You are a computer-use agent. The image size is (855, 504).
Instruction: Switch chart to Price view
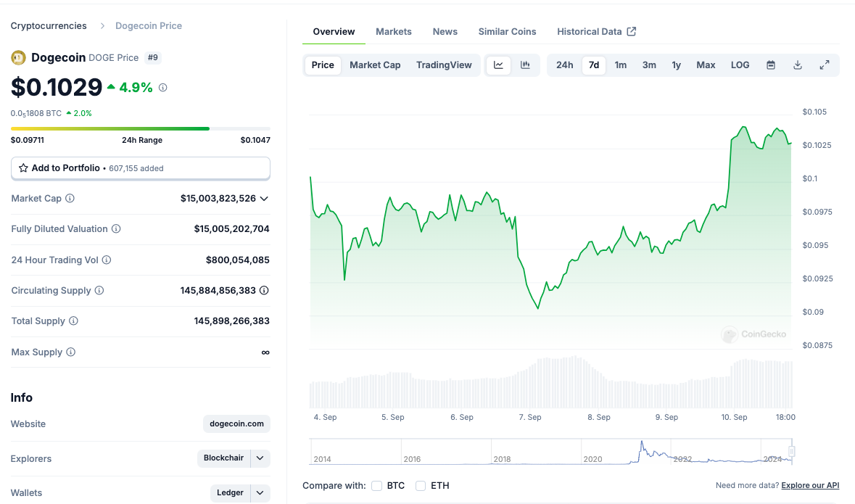(x=323, y=65)
